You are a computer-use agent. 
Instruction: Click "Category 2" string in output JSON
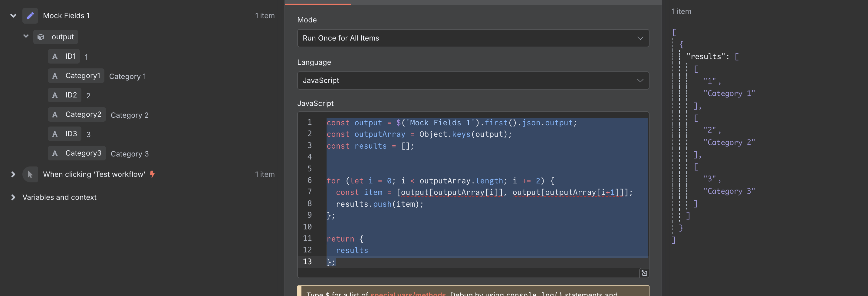tap(729, 142)
